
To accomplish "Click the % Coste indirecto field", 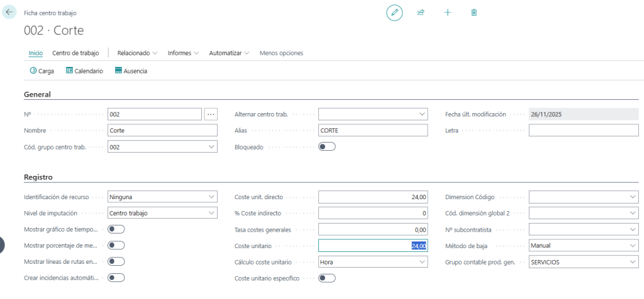I will [373, 213].
